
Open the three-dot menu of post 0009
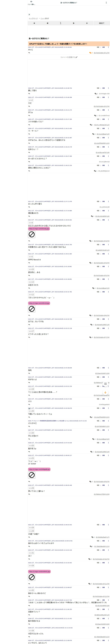coord(108,156)
